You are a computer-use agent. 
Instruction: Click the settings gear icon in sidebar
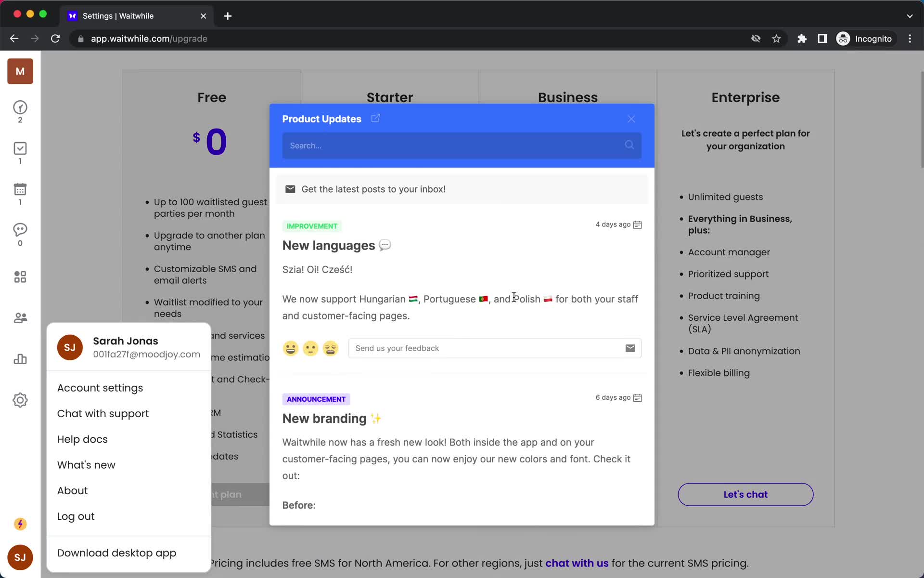20,399
